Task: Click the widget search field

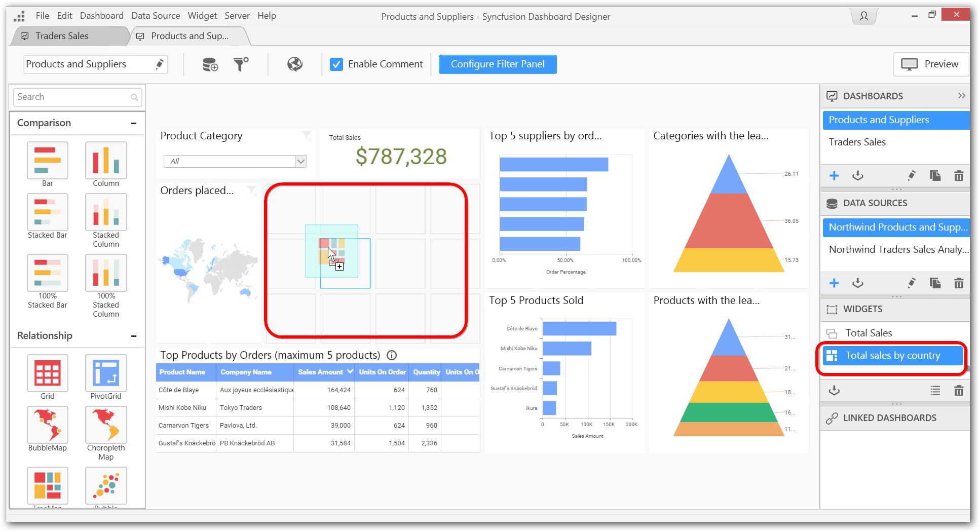Action: (72, 97)
